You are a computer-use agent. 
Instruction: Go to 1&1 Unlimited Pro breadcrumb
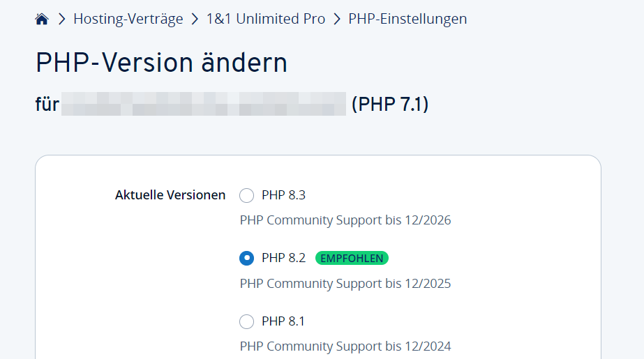[266, 20]
